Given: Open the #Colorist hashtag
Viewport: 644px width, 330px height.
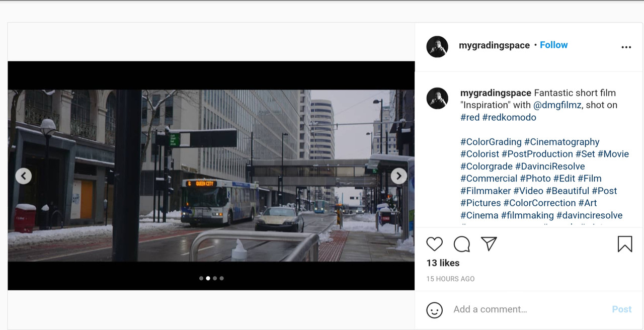Looking at the screenshot, I should [479, 154].
